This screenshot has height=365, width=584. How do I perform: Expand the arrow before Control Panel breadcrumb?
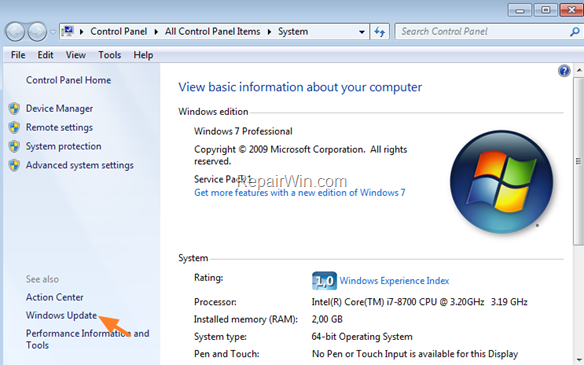coord(81,32)
